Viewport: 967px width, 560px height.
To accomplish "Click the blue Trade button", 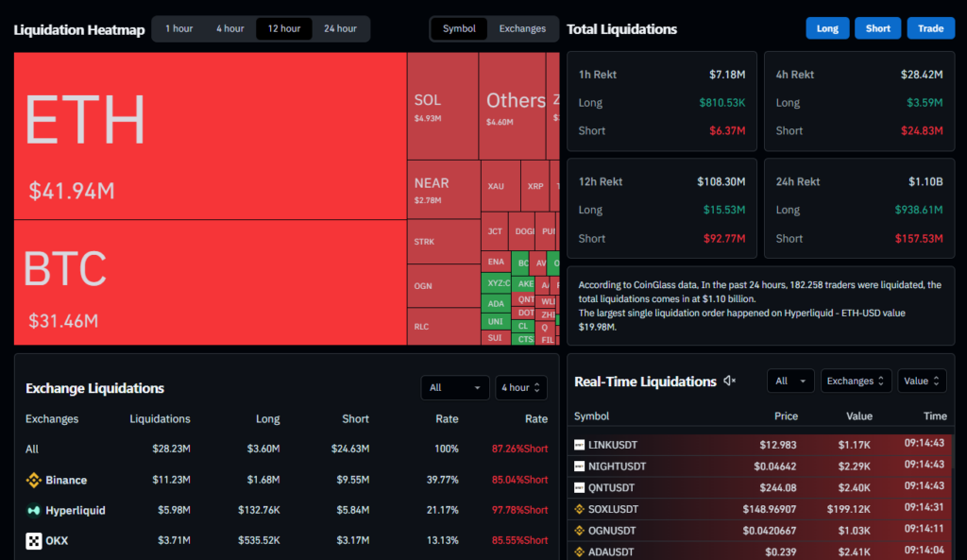I will 930,28.
